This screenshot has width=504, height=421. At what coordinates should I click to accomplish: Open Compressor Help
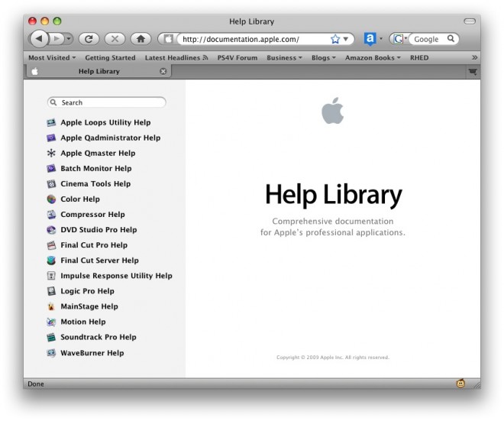pos(92,215)
